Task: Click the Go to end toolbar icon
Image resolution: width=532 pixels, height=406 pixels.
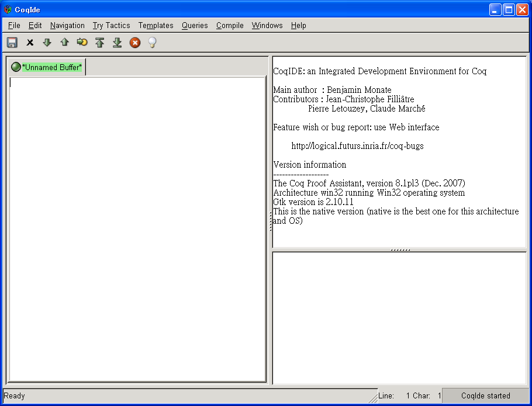Action: point(118,43)
